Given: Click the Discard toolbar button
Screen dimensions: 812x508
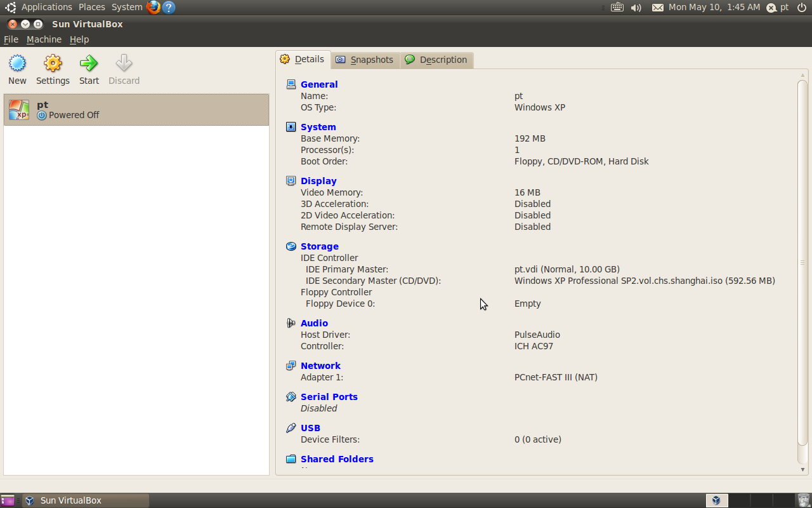Looking at the screenshot, I should [124, 70].
